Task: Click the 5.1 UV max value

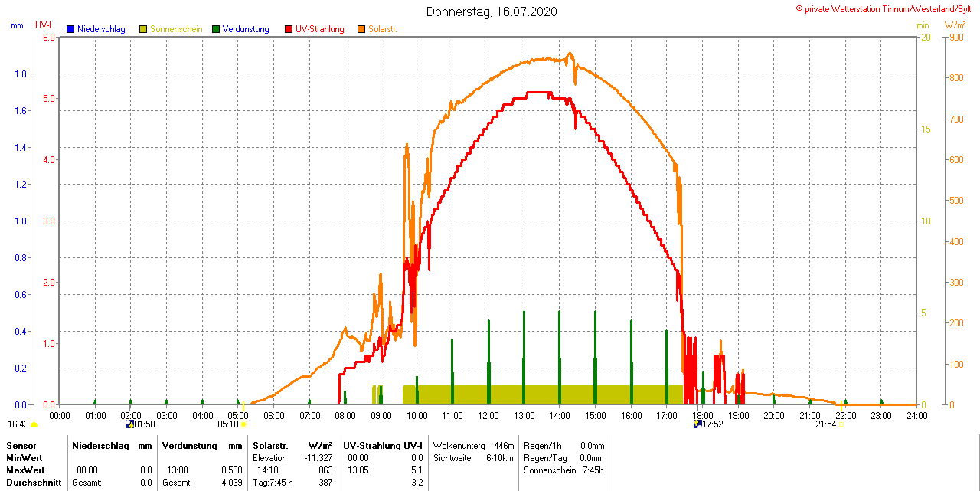Action: (416, 470)
